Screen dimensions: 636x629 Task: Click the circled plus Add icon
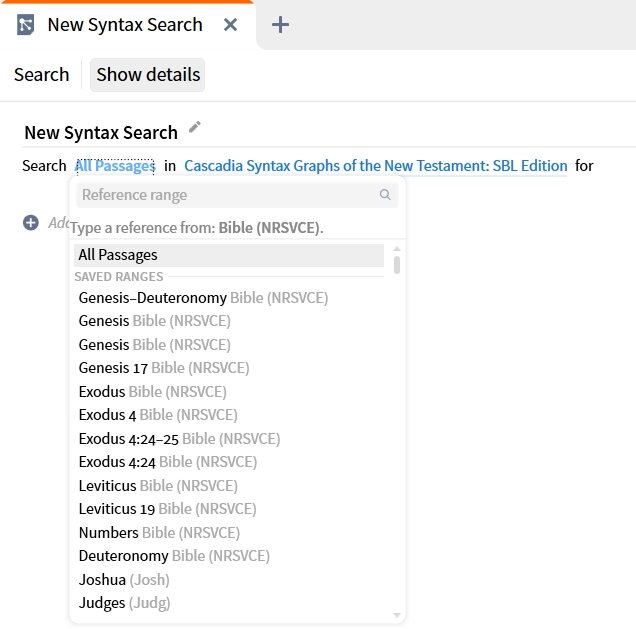[31, 223]
